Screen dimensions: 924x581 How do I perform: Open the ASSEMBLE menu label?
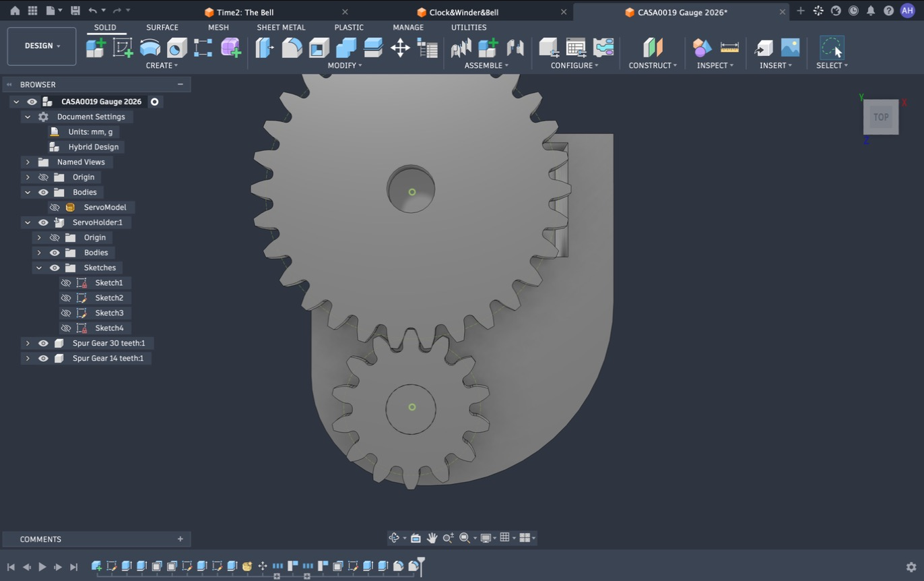click(x=486, y=65)
